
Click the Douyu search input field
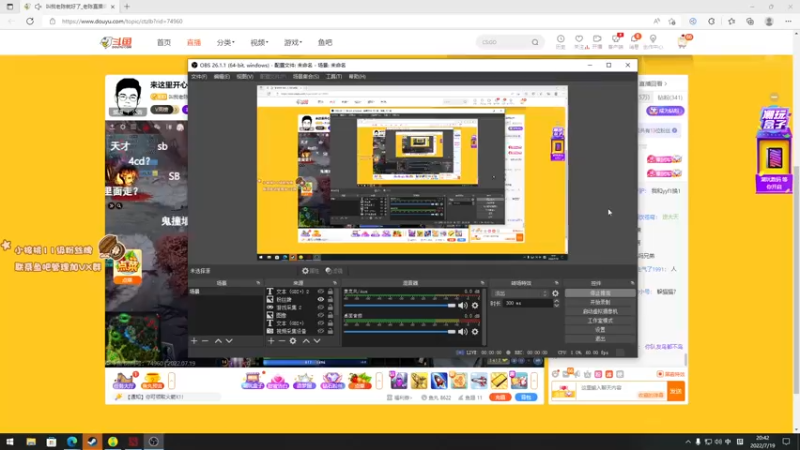(503, 42)
